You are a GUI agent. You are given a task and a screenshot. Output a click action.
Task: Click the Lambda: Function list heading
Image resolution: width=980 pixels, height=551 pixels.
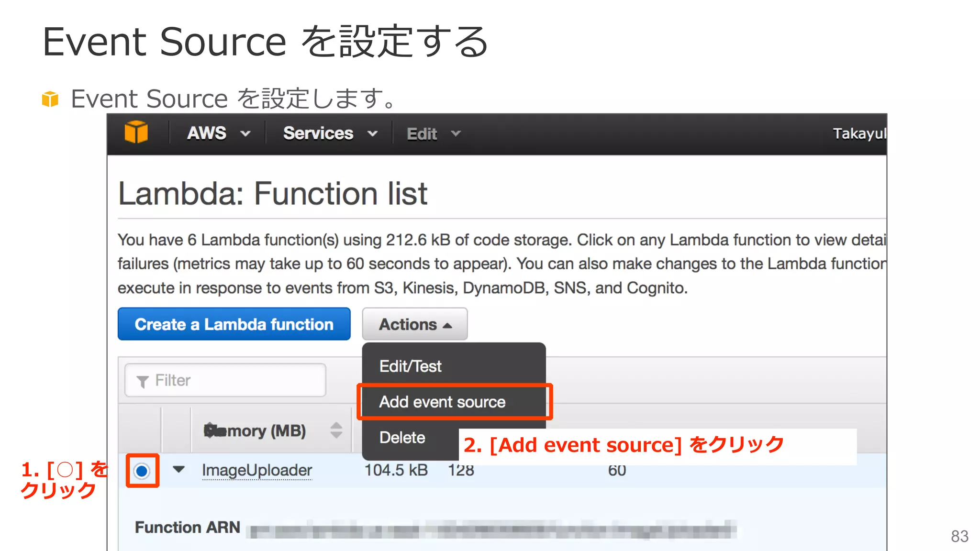[x=273, y=194]
